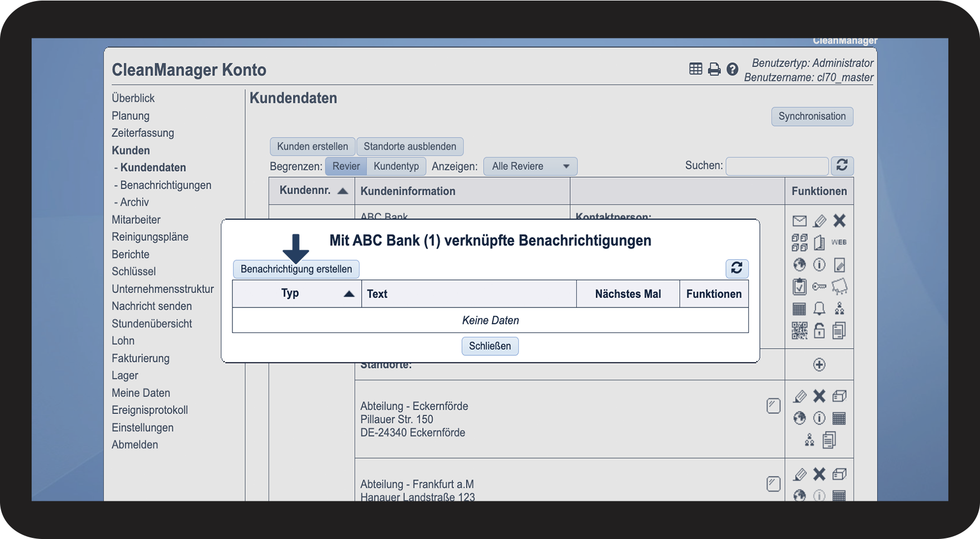Open the Alle Reviere dropdown
The height and width of the screenshot is (539, 980).
[x=530, y=167]
